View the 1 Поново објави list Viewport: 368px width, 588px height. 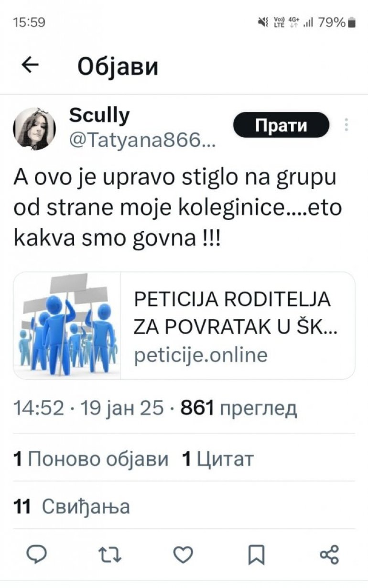point(91,459)
